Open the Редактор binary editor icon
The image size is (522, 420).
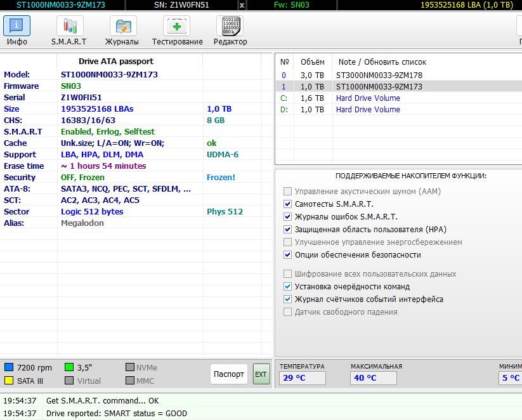coord(230,25)
